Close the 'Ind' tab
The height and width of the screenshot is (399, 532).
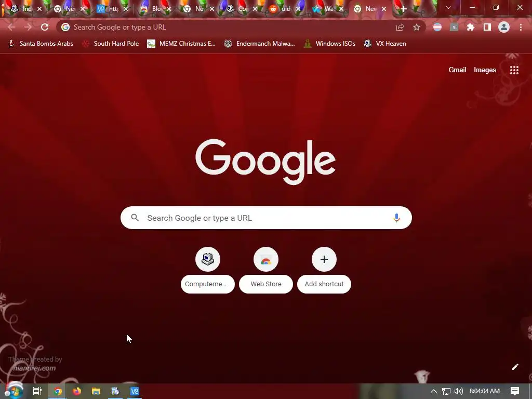[x=39, y=9]
